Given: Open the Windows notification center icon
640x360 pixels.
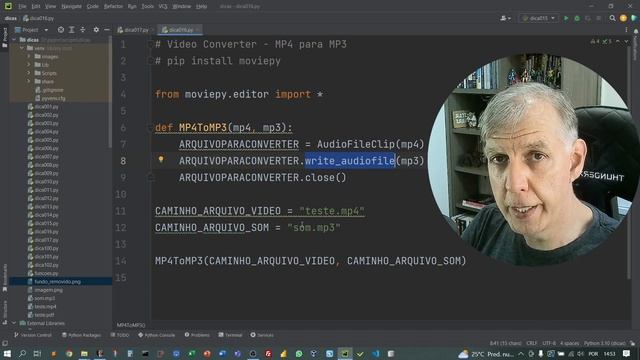Looking at the screenshot, I should point(627,353).
